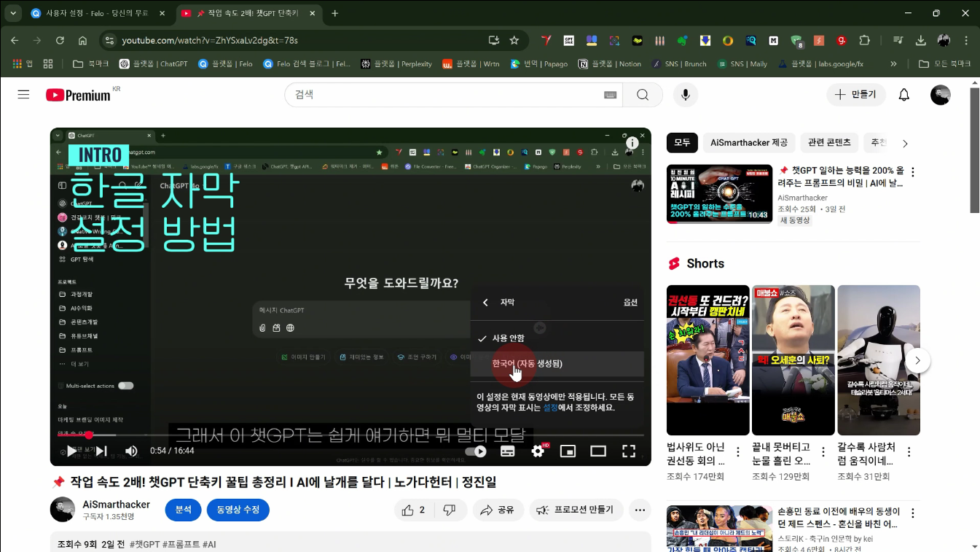Go back from the 자막 menu
Viewport: 980px width, 552px height.
[485, 303]
